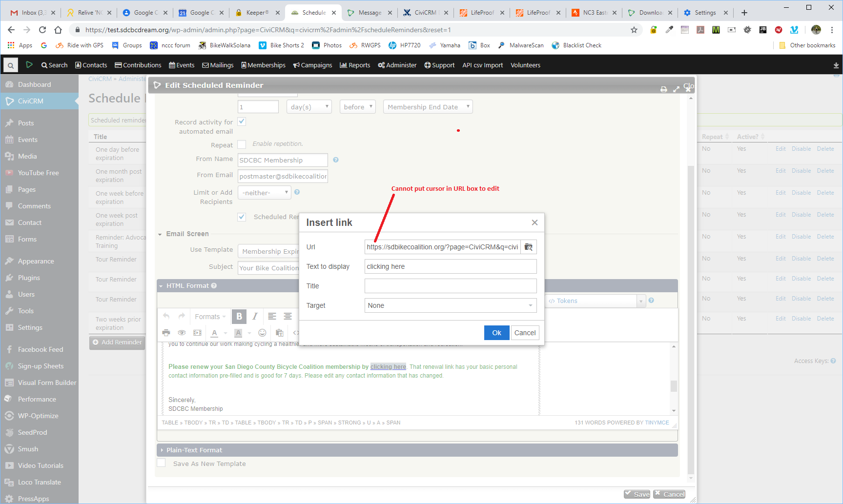Open the Membership End Date dropdown
The image size is (843, 504).
428,107
